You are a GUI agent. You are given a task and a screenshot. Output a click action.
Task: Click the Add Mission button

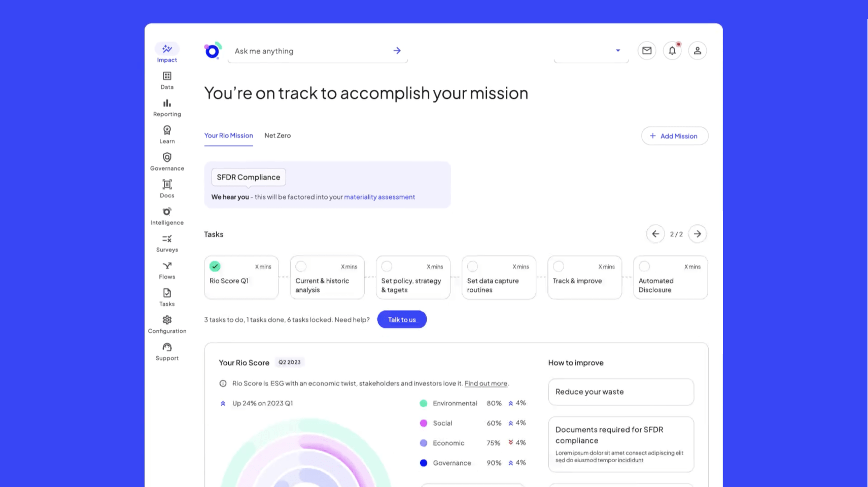pyautogui.click(x=675, y=136)
